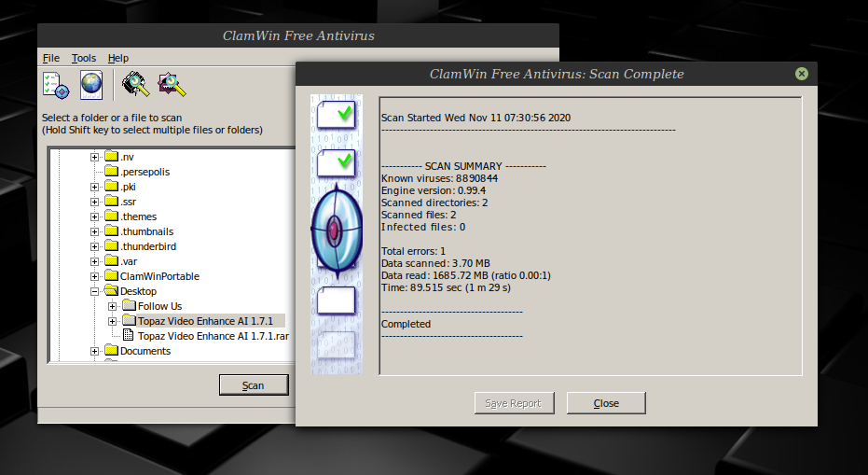Expand the .ssr folder node

[95, 203]
